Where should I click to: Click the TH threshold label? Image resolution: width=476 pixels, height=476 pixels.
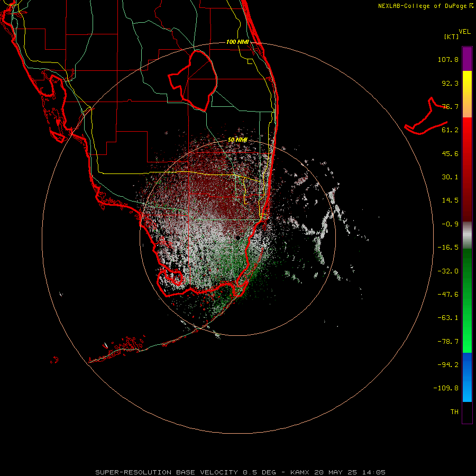454,412
